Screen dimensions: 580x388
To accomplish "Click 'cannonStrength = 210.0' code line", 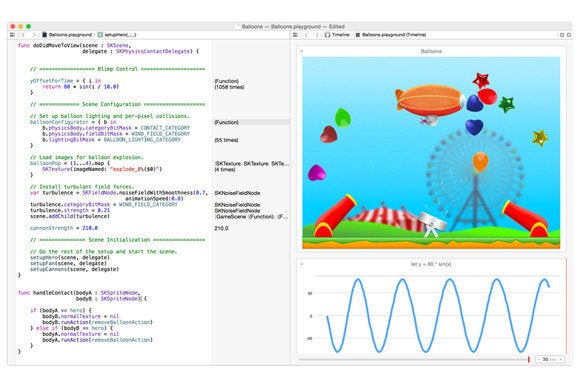I will 64,228.
